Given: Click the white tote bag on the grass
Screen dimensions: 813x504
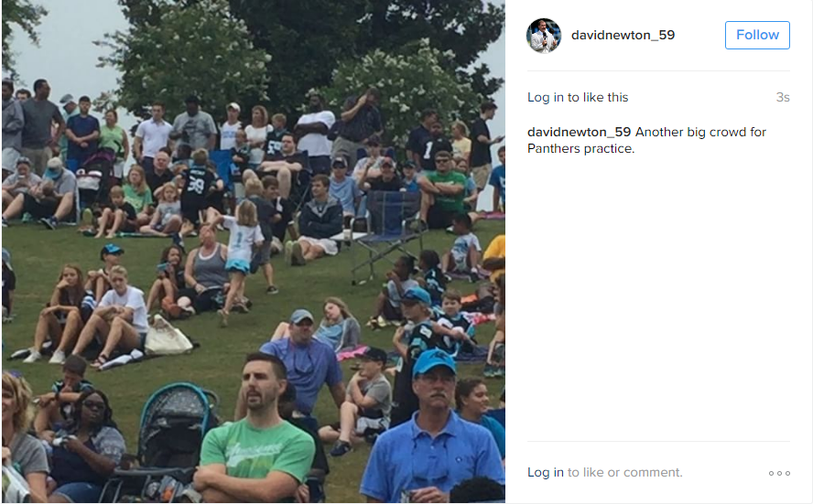Looking at the screenshot, I should (x=167, y=337).
